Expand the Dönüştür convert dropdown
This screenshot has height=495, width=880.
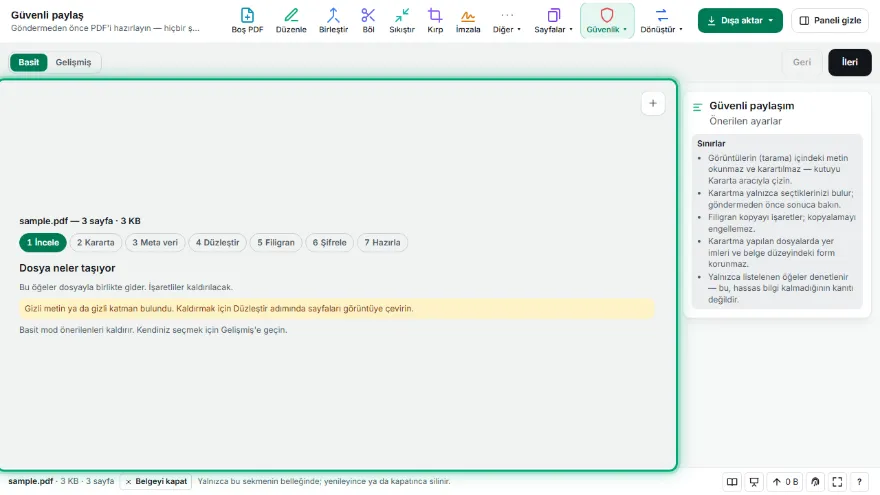[661, 20]
